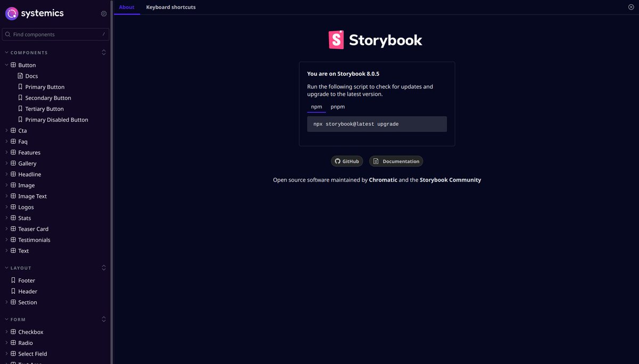Expand the Section node chevron

(6, 302)
